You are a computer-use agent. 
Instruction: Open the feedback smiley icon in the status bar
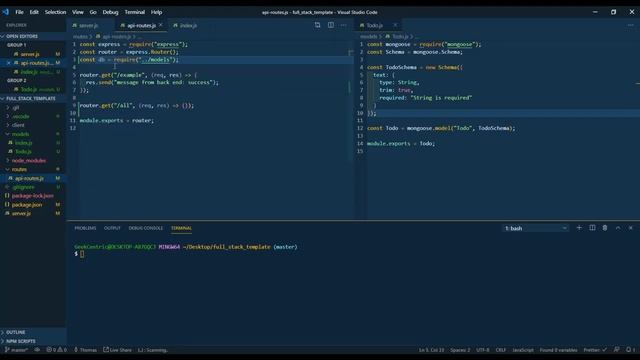coord(616,350)
